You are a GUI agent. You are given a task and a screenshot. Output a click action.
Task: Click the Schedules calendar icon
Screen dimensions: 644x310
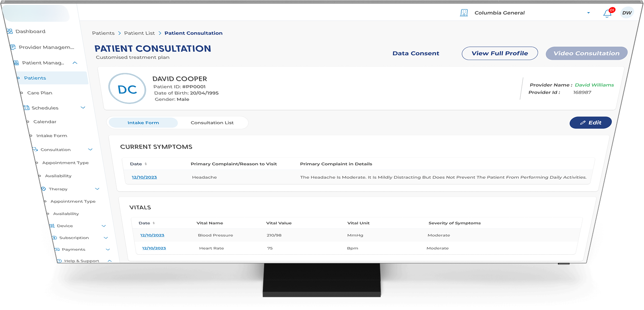(x=26, y=108)
